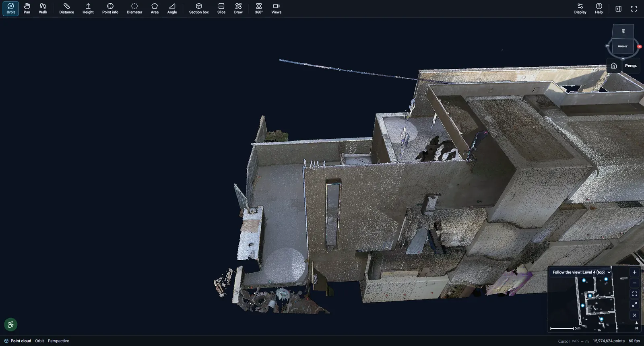The image size is (644, 346).
Task: Click the Perspective label in status bar
Action: tap(58, 341)
